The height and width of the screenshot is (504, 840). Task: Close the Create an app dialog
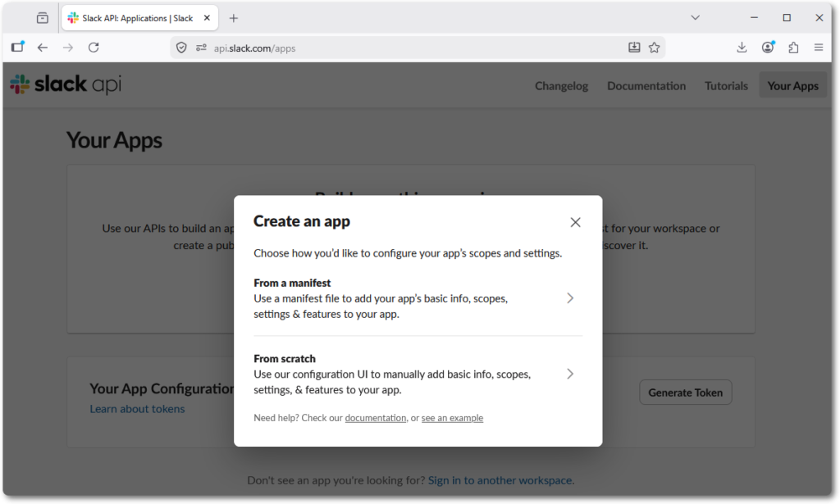(575, 222)
